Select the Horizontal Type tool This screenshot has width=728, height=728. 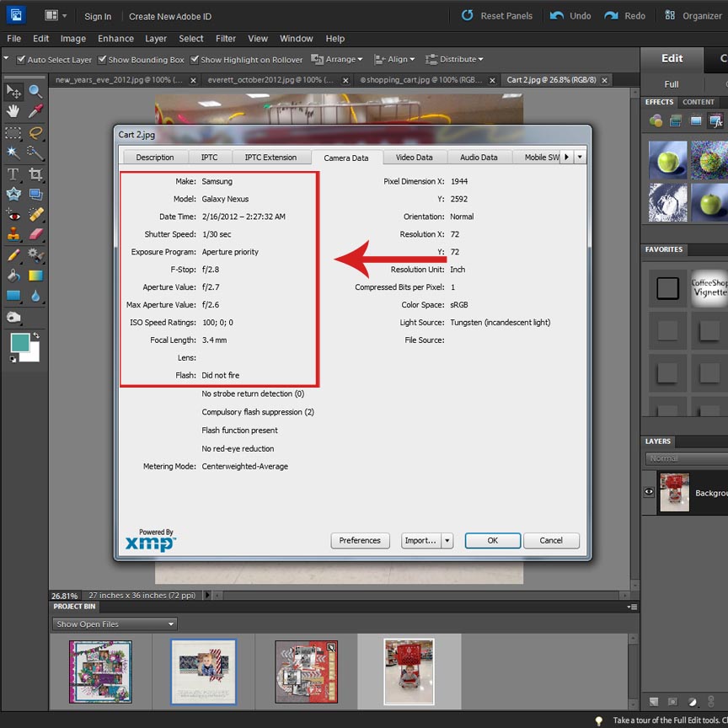pyautogui.click(x=13, y=174)
